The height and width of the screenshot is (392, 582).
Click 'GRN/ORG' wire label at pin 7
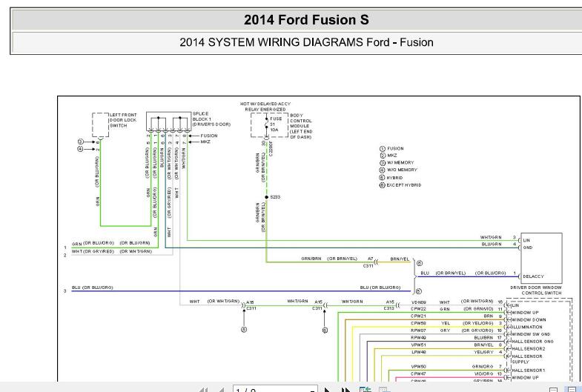(x=483, y=366)
